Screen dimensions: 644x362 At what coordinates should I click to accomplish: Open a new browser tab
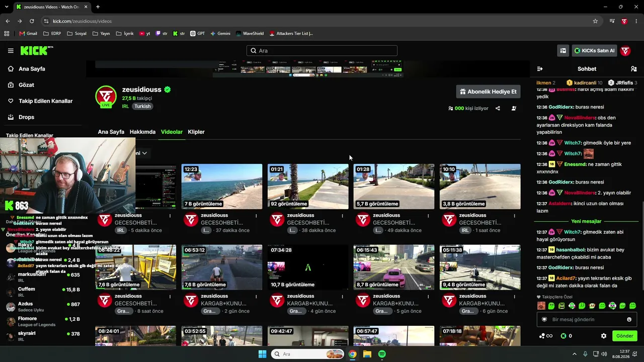[98, 7]
